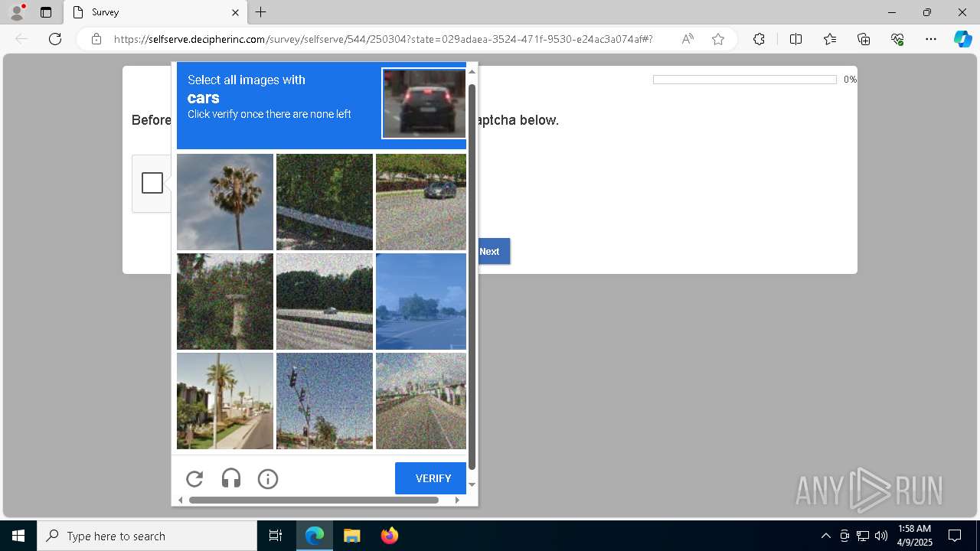This screenshot has height=551, width=980.
Task: Select the noisy bridge road tile
Action: coord(421,401)
